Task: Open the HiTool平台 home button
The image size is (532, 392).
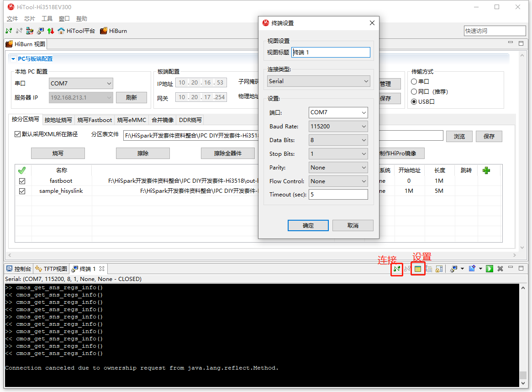Action: coord(76,31)
